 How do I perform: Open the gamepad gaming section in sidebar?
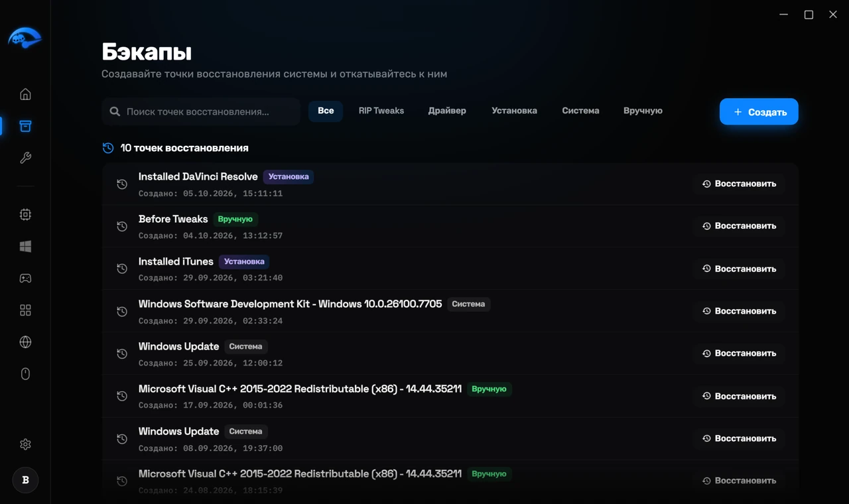click(25, 278)
